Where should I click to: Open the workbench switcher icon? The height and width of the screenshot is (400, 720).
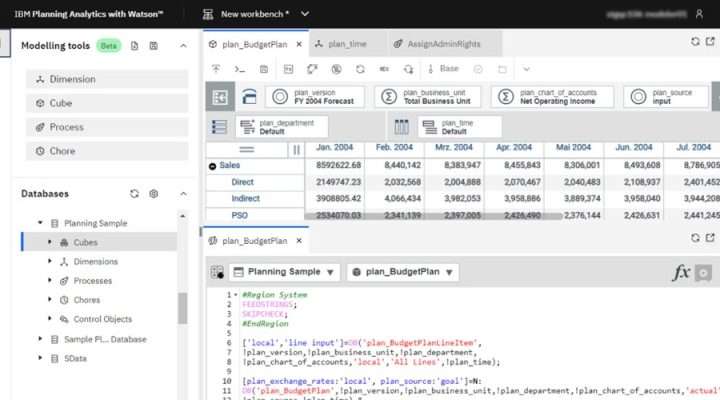[208, 14]
